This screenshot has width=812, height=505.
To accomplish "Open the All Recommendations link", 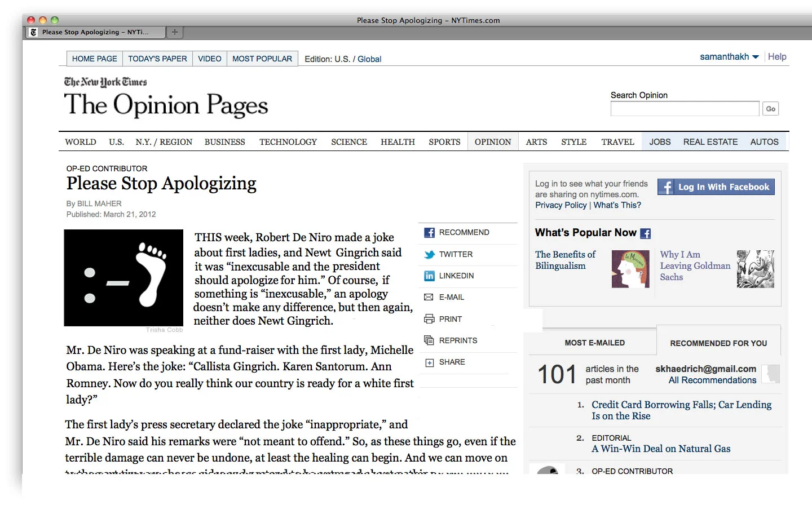I will 712,380.
